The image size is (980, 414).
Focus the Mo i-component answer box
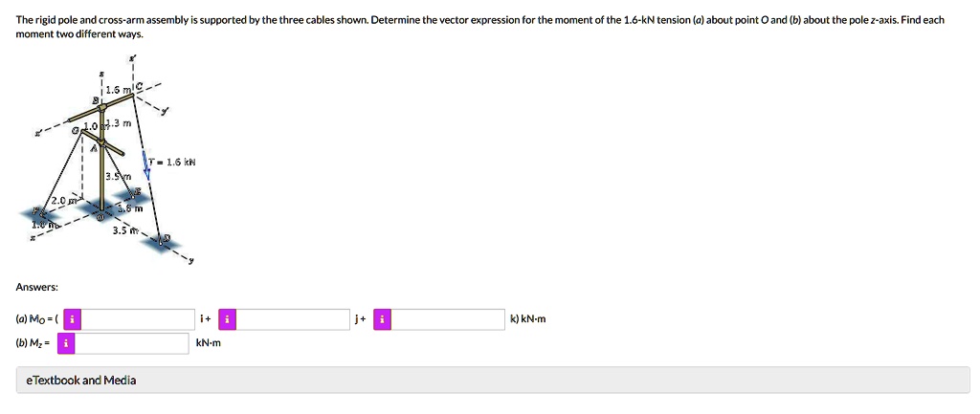(139, 319)
